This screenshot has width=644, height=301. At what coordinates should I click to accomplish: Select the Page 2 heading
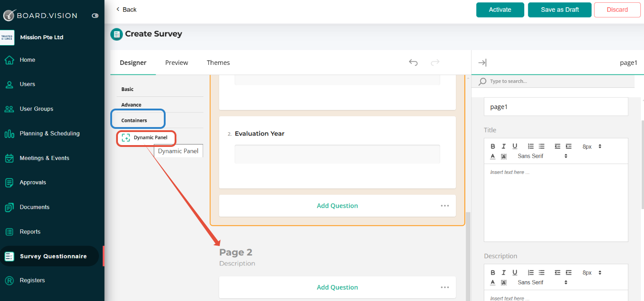(x=236, y=252)
